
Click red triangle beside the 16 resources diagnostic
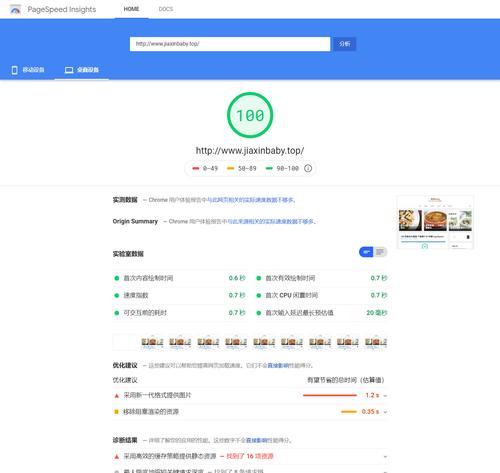(x=117, y=457)
